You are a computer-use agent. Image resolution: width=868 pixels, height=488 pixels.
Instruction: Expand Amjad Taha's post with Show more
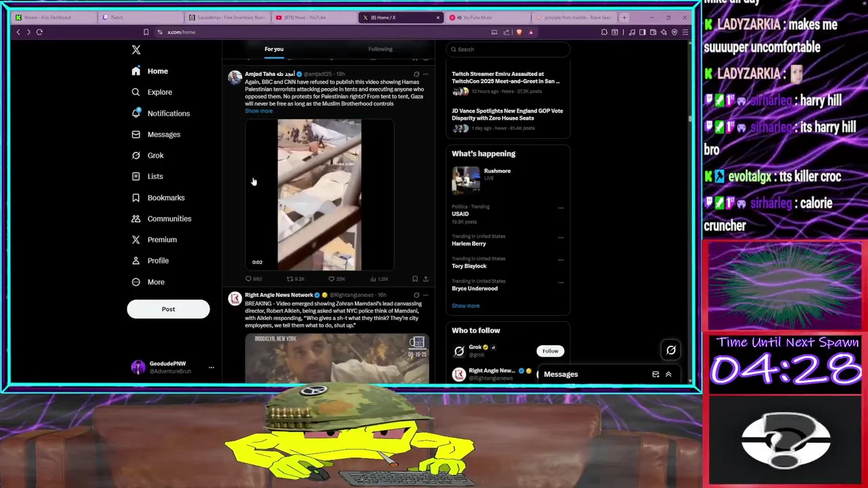click(x=259, y=111)
